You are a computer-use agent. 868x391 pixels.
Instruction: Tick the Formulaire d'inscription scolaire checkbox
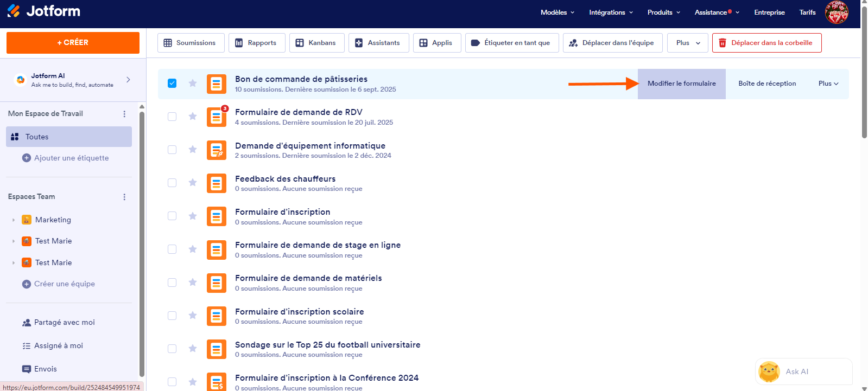[x=172, y=316]
